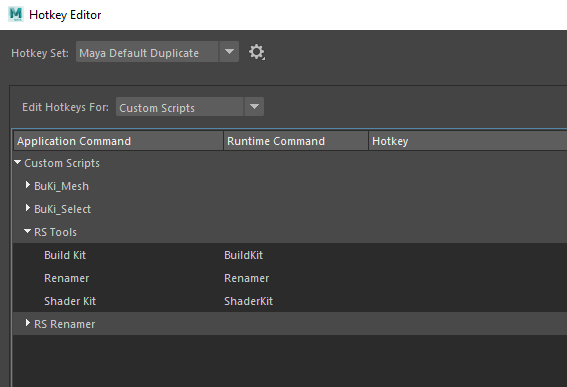Click the hotkey cell for Build Kit
This screenshot has height=387, width=567.
click(x=468, y=255)
